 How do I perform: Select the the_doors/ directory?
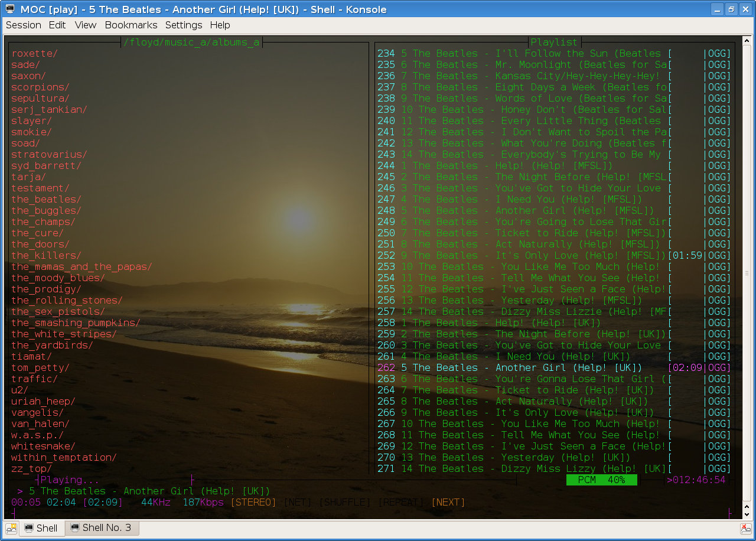pos(41,245)
